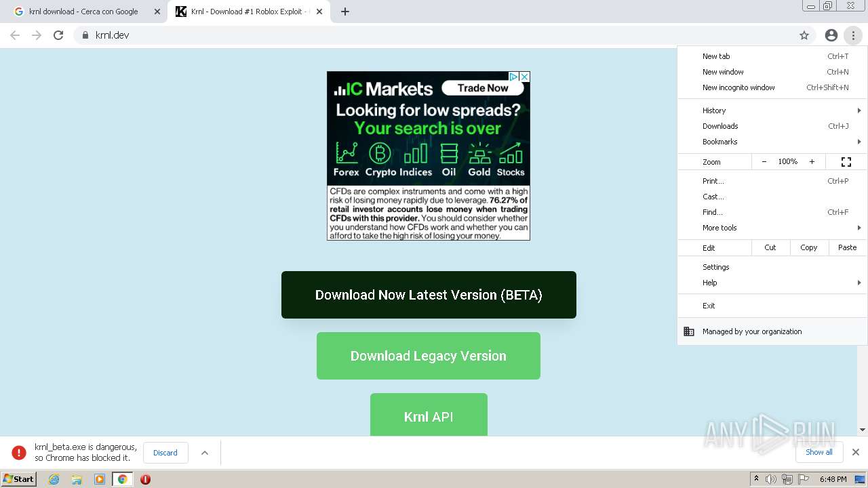Image resolution: width=868 pixels, height=488 pixels.
Task: Open a new tab with the plus button
Action: pos(345,12)
